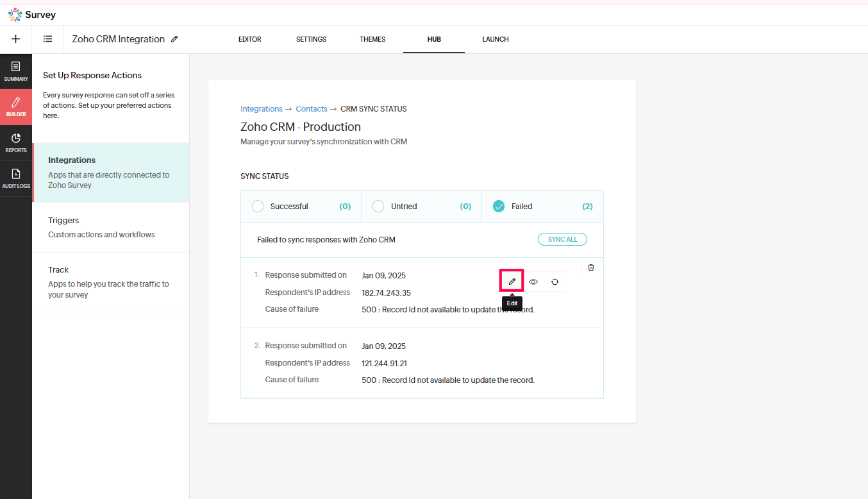Image resolution: width=868 pixels, height=499 pixels.
Task: Switch to the Settings tab
Action: click(312, 39)
